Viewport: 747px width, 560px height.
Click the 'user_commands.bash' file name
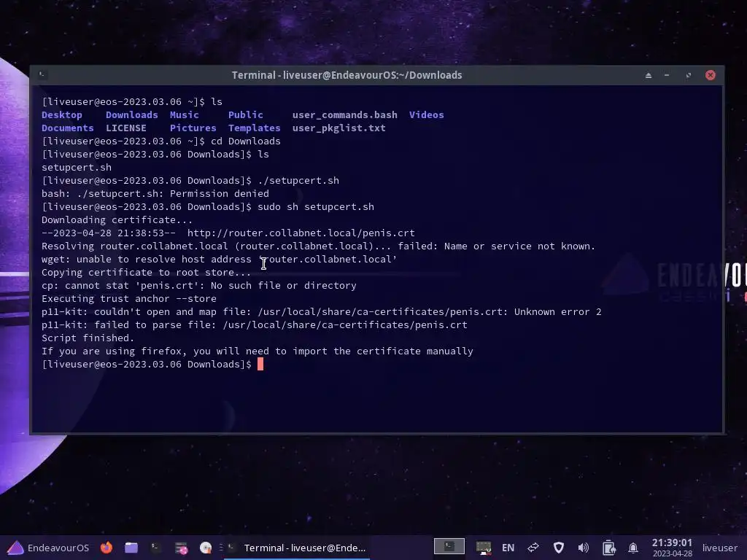click(x=345, y=114)
